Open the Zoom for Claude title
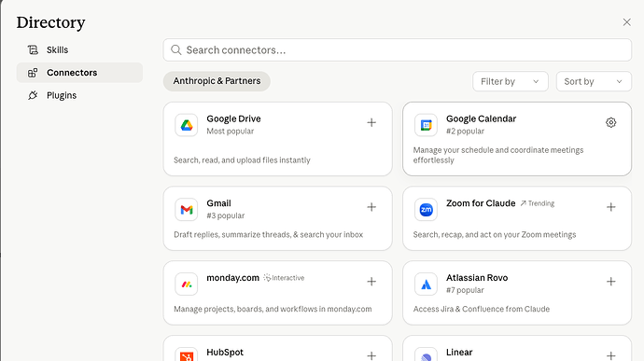 pos(481,203)
